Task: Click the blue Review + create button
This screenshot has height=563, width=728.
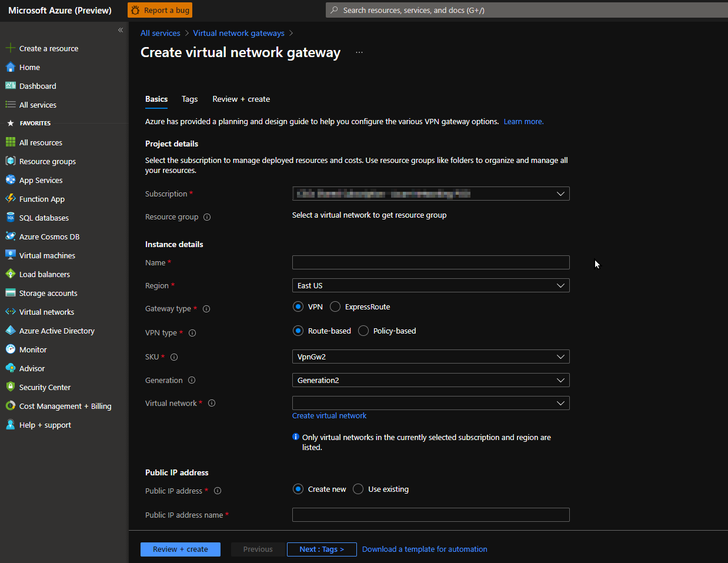Action: click(x=181, y=549)
